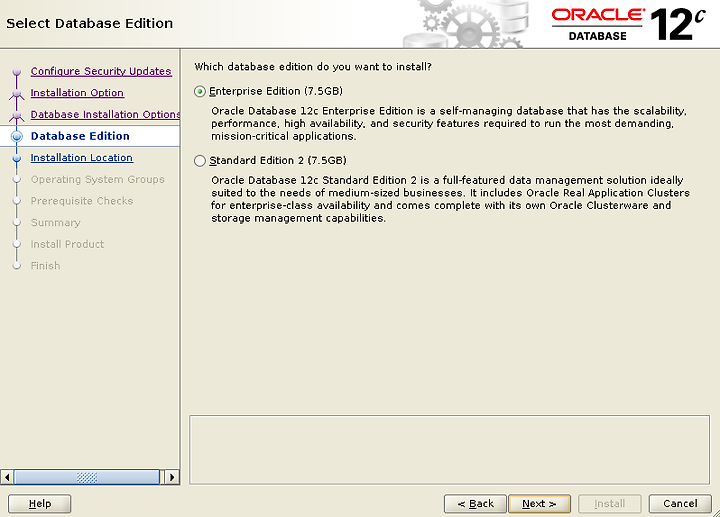Click the Install Product step label
This screenshot has height=517, width=720.
67,244
